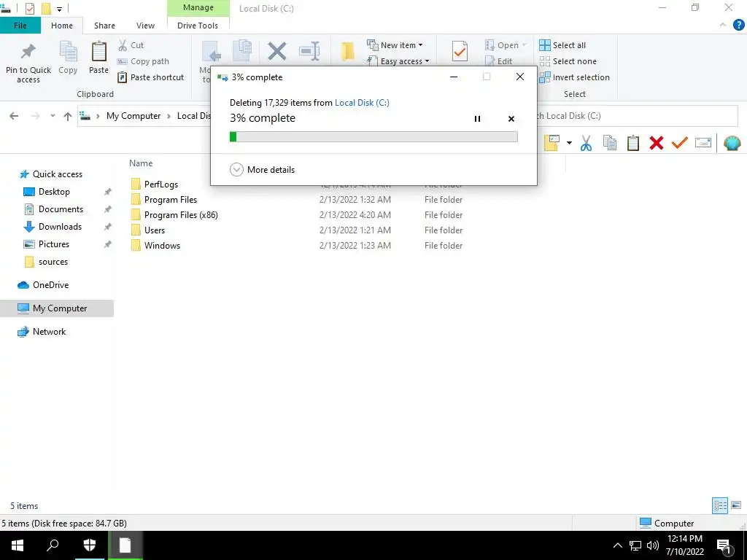Click the quick access properties checkmark in title bar
This screenshot has height=560, width=747.
29,8
